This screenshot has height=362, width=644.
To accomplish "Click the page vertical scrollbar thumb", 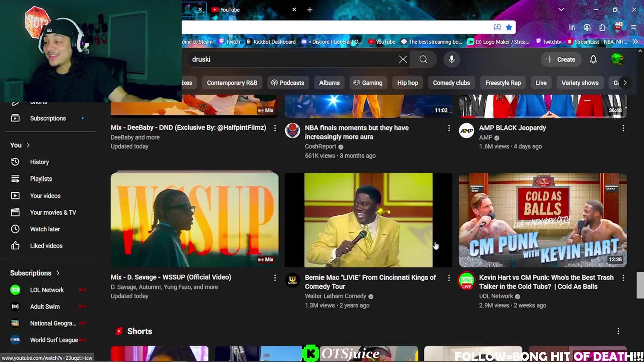I will [640, 285].
